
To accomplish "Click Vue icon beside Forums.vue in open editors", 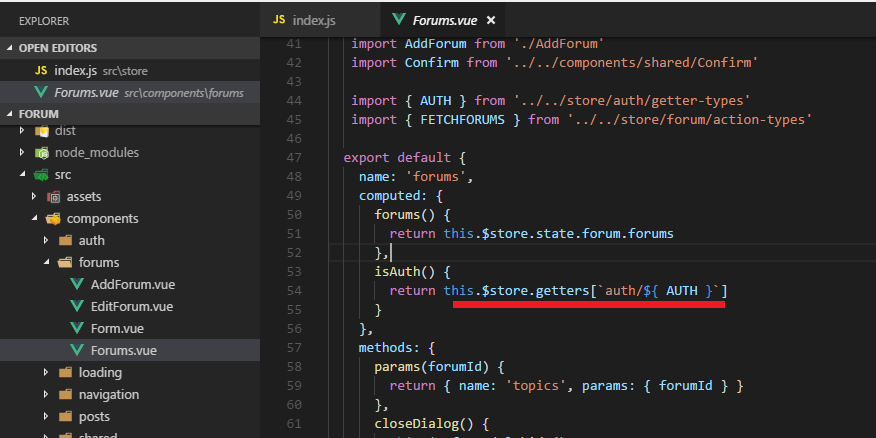I will click(41, 93).
